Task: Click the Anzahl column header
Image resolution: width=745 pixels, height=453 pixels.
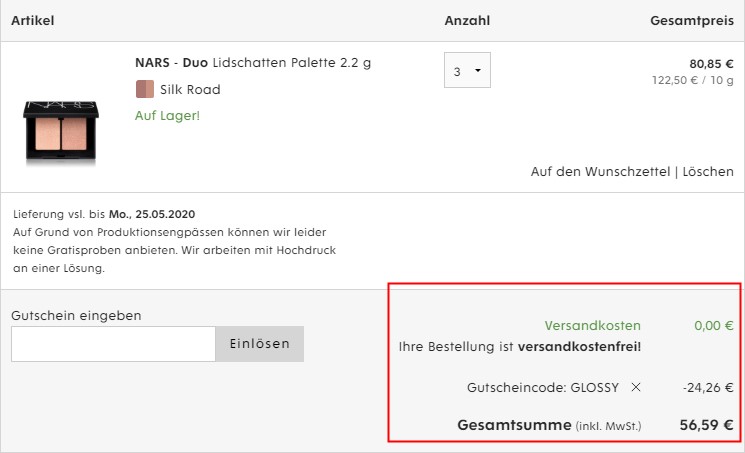Action: pyautogui.click(x=467, y=20)
